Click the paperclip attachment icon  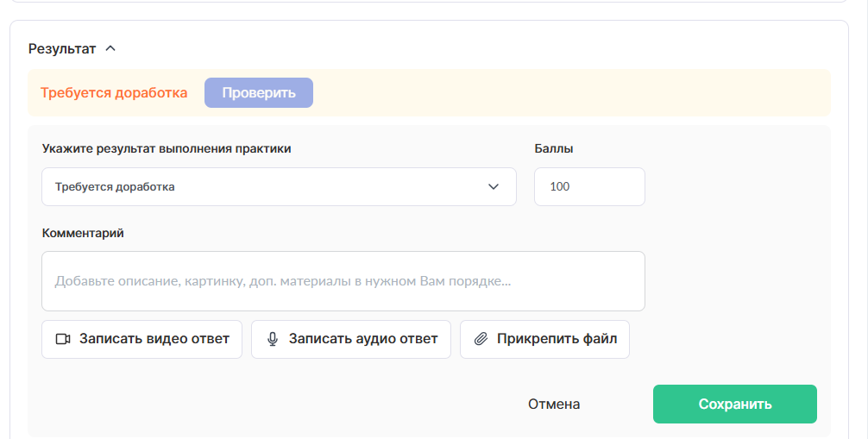pos(481,339)
